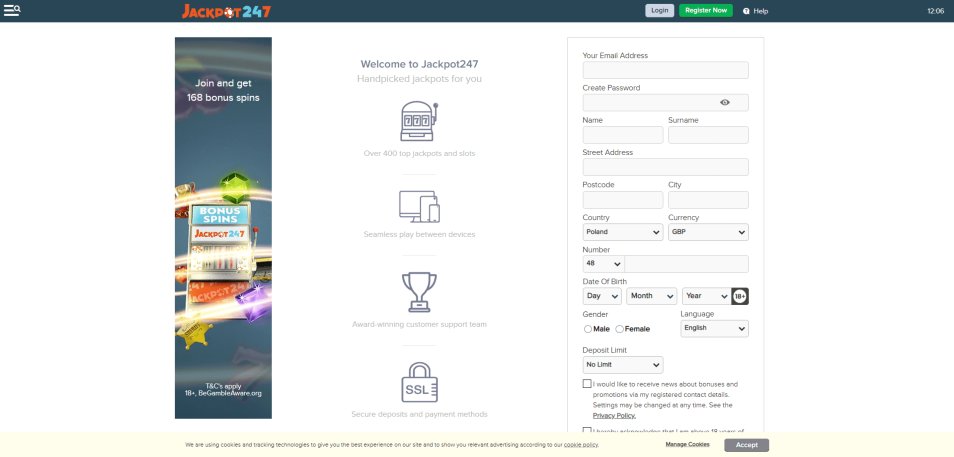Screen dimensions: 954x457
Task: Click the multi-device icon
Action: coord(419,207)
